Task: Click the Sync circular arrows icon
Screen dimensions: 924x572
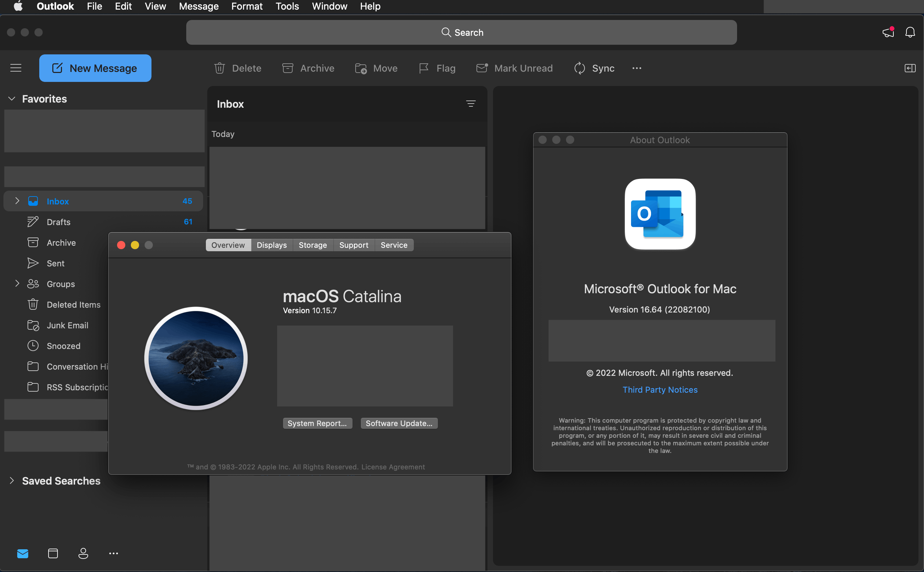Action: [x=579, y=68]
